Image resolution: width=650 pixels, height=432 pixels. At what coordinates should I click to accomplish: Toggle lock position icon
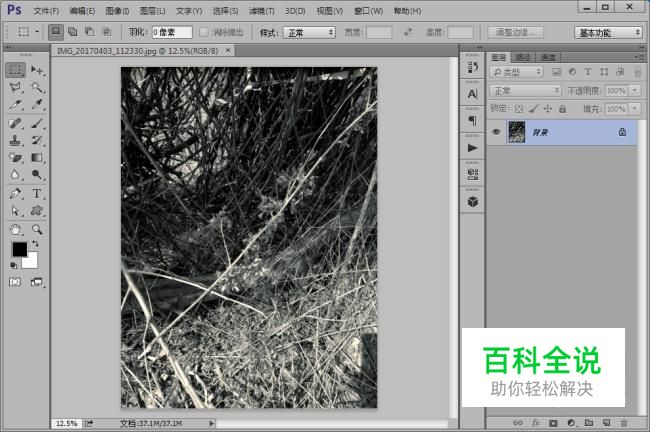point(548,109)
